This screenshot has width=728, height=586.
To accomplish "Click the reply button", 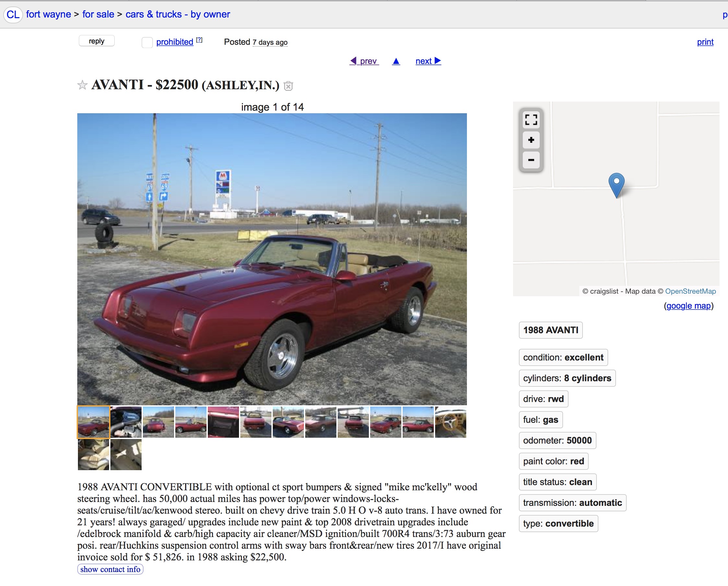I will [x=97, y=41].
